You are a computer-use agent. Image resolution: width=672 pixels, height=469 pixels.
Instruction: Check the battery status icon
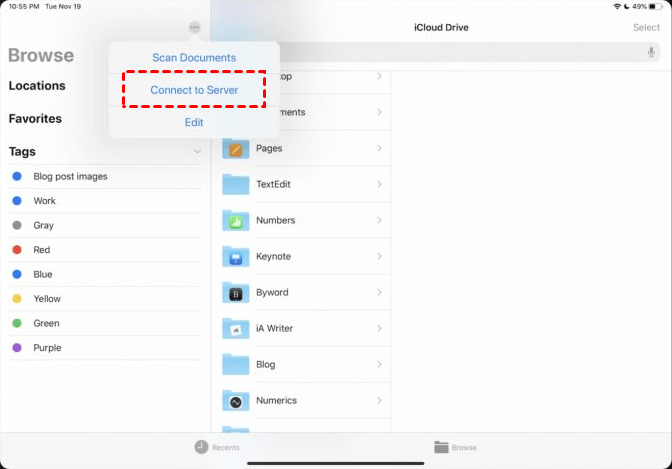(655, 6)
